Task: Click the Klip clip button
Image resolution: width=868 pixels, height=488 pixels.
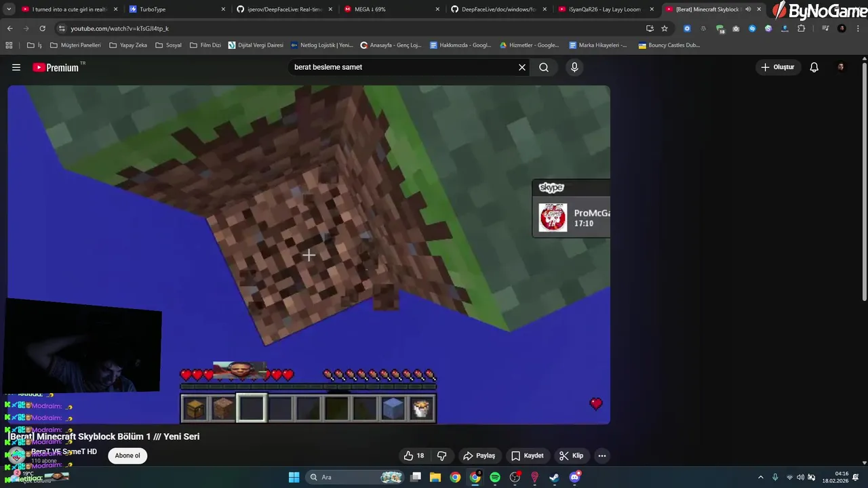Action: click(x=571, y=455)
